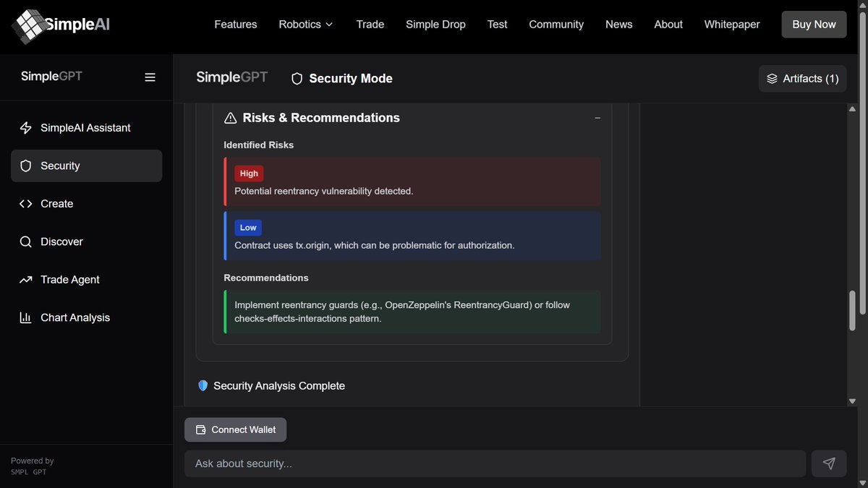Click the scrollbar up arrow
The height and width of the screenshot is (488, 868).
[852, 109]
